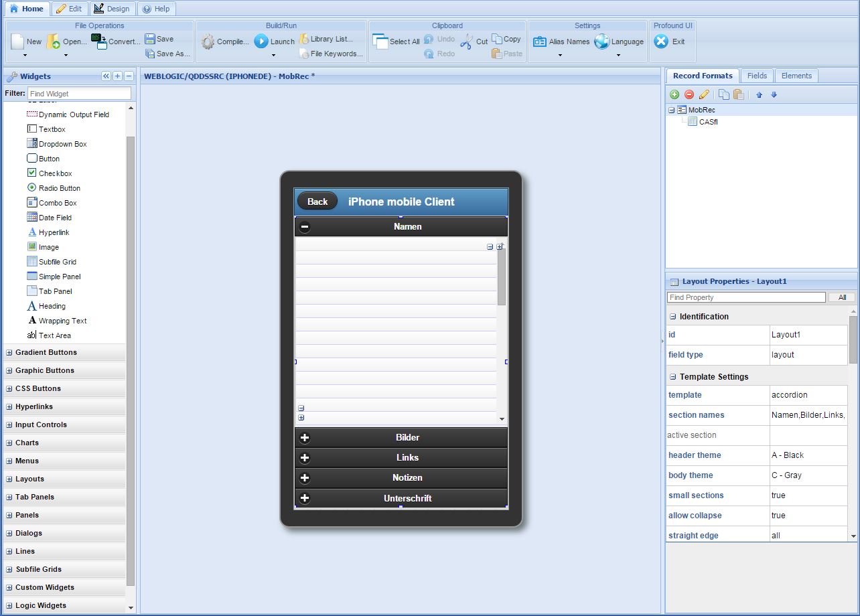Image resolution: width=860 pixels, height=616 pixels.
Task: Select the Hyperlink widget
Action: click(x=48, y=232)
